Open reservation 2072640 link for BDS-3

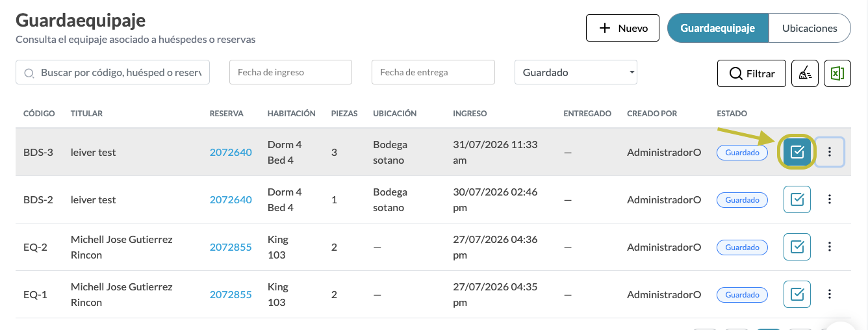[x=231, y=152]
